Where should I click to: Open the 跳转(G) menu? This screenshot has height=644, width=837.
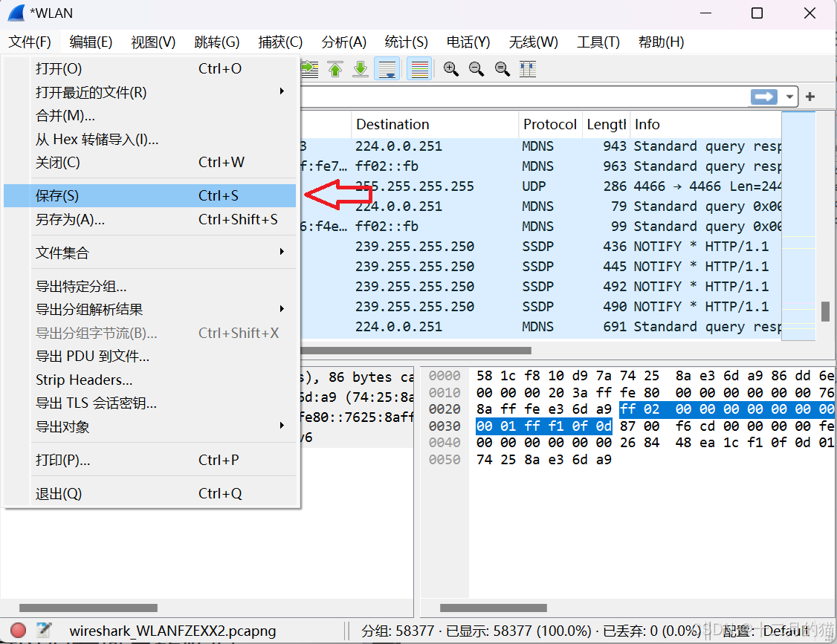tap(217, 42)
